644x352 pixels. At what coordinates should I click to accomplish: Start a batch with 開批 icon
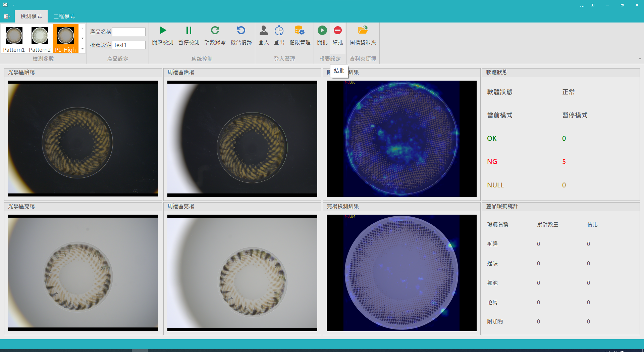(x=322, y=31)
